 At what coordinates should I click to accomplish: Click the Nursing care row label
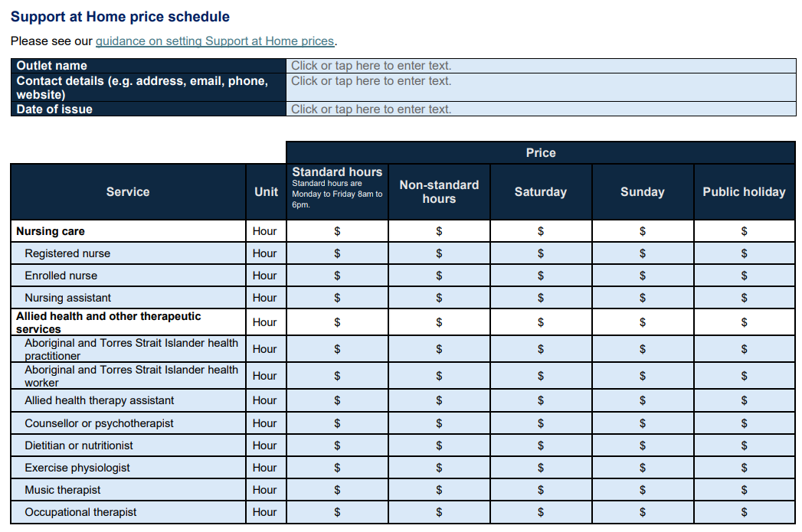point(51,231)
